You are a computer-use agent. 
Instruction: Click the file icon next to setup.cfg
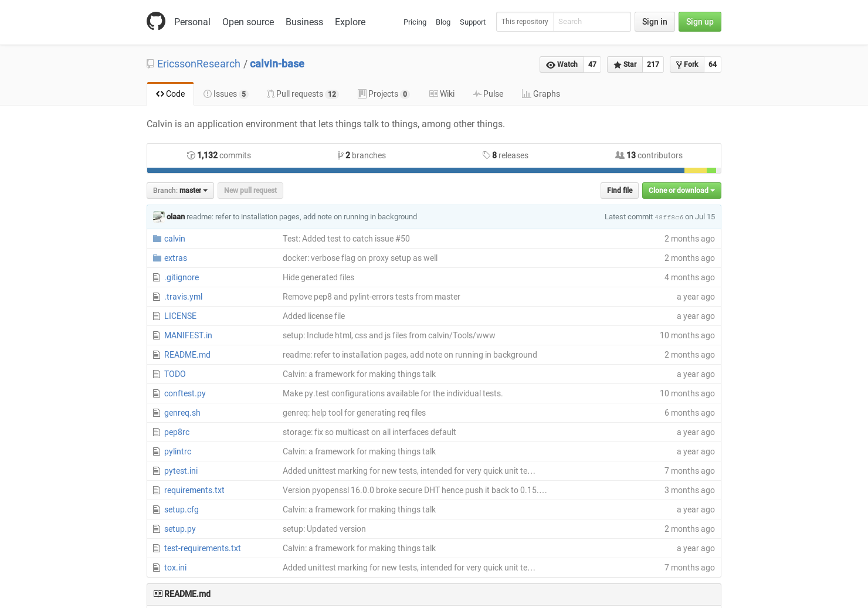coord(157,510)
